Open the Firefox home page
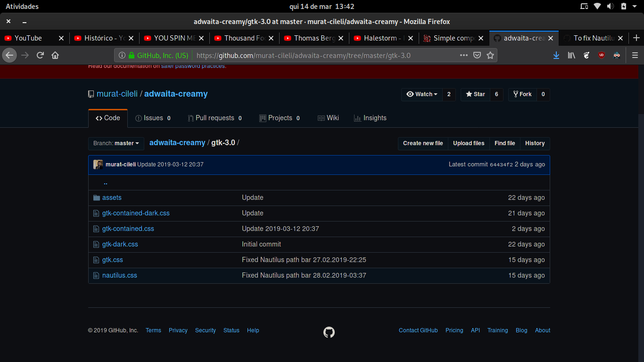Image resolution: width=644 pixels, height=362 pixels. [55, 55]
